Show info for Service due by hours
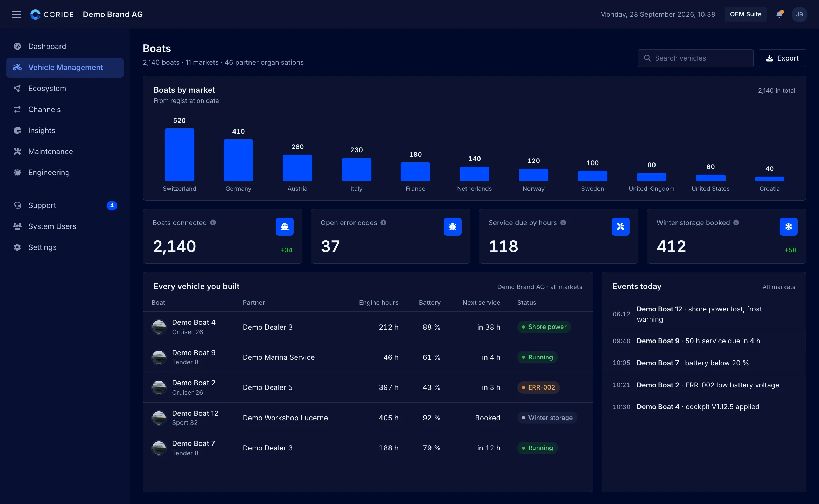Viewport: 819px width, 504px height. [x=563, y=223]
